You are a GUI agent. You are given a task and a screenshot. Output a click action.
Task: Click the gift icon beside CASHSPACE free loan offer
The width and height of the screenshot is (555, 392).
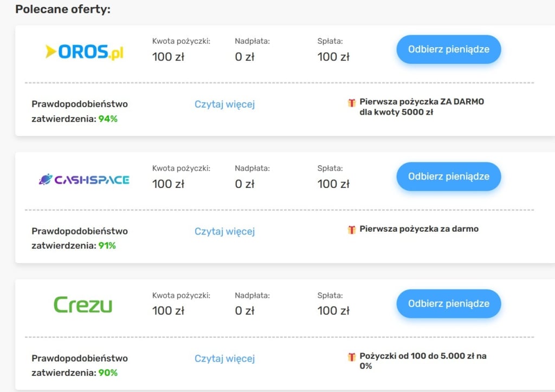click(x=352, y=229)
